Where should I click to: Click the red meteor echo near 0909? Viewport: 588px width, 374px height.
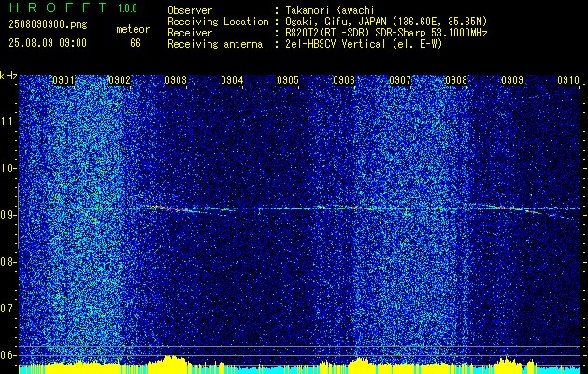(507, 208)
